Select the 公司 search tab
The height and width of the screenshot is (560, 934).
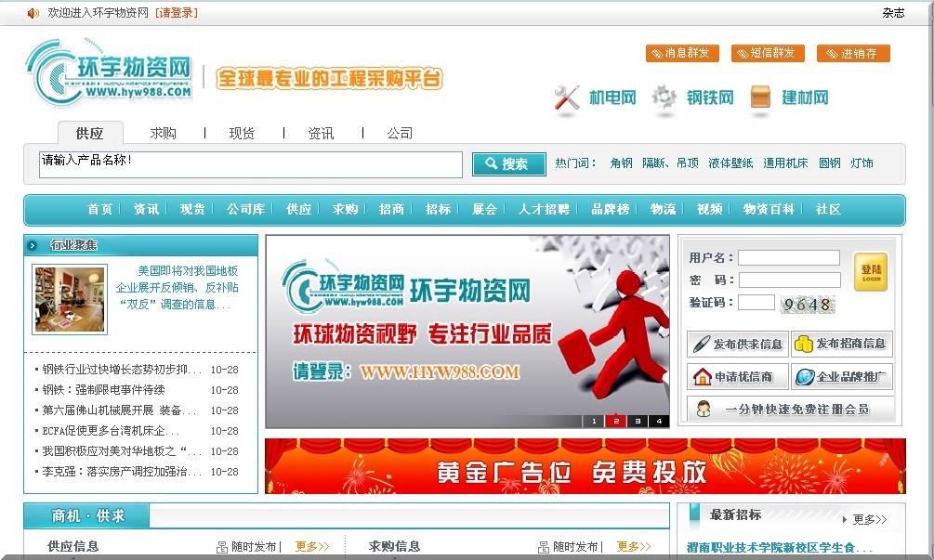point(400,133)
